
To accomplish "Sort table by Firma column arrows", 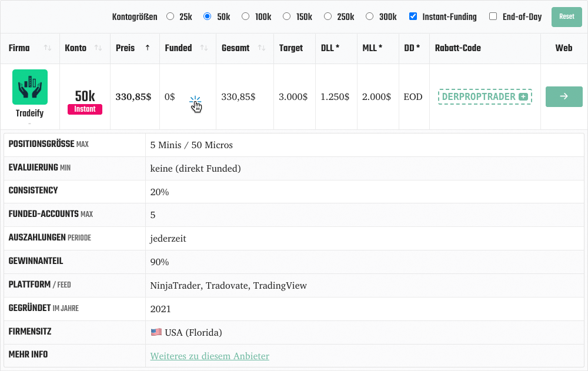I will 48,48.
